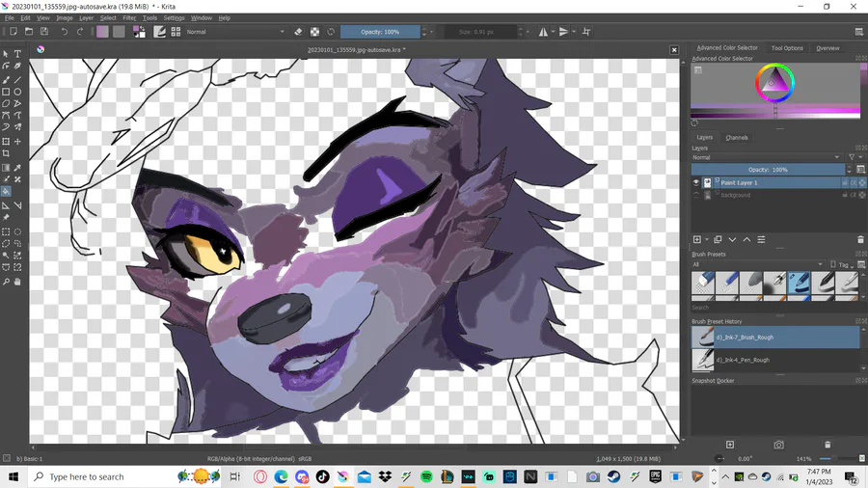The image size is (868, 488).
Task: Expand the add layer type arrow
Action: click(x=707, y=239)
